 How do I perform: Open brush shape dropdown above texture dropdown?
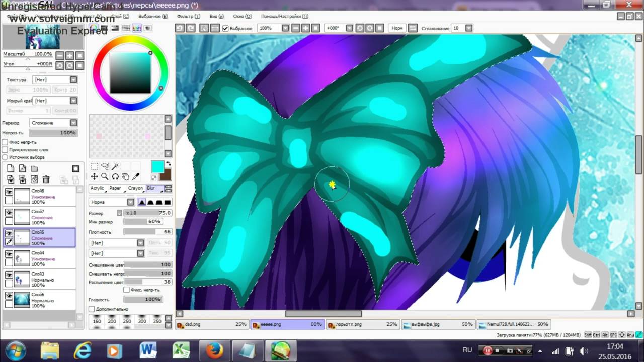tap(117, 243)
